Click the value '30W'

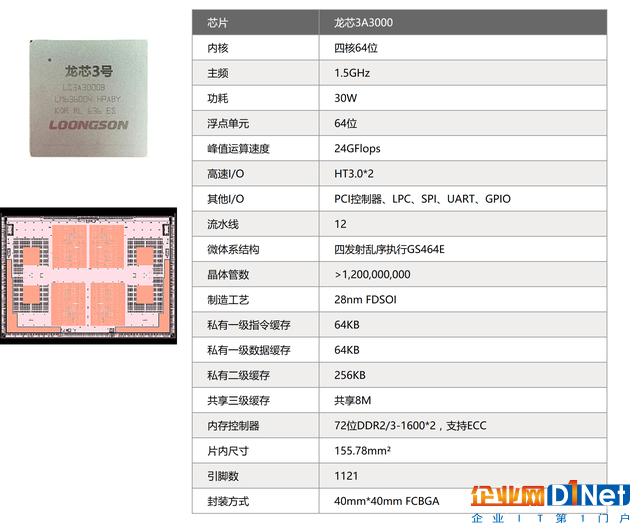click(x=346, y=98)
